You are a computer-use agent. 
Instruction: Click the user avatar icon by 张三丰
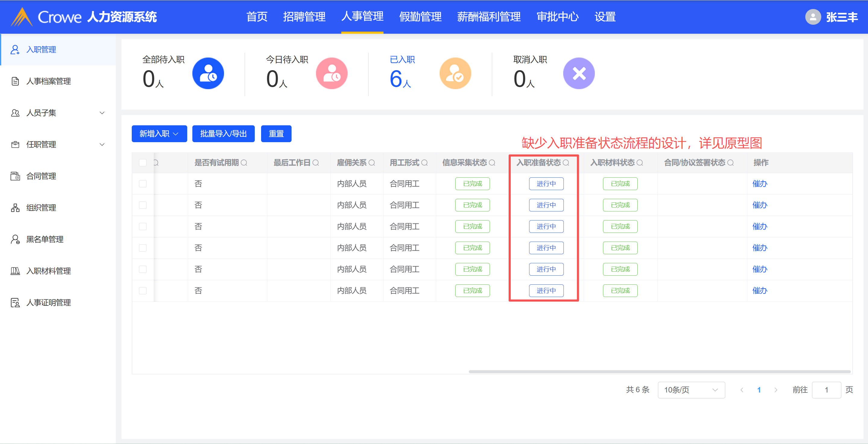click(813, 17)
